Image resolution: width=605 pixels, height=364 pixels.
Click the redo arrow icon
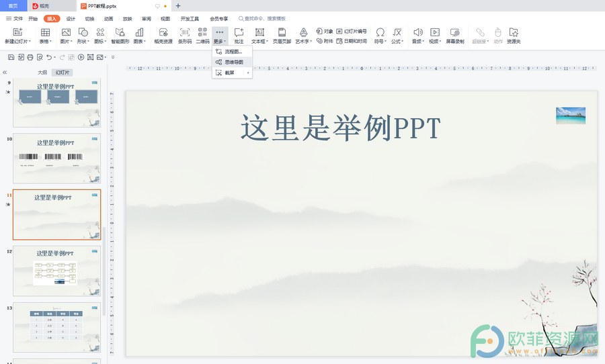point(62,57)
